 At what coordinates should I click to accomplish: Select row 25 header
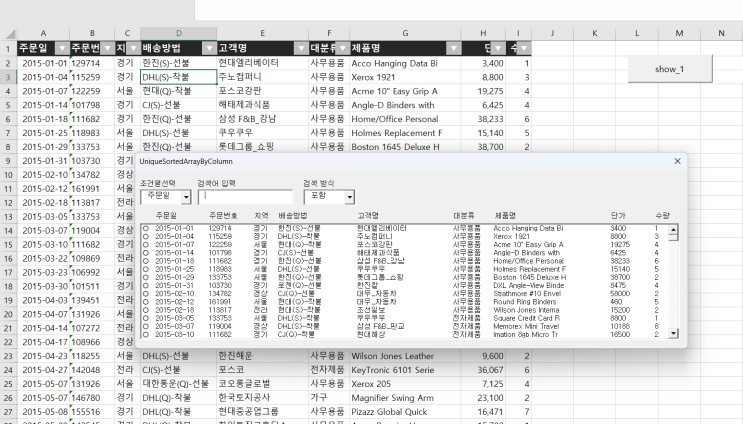pyautogui.click(x=8, y=384)
